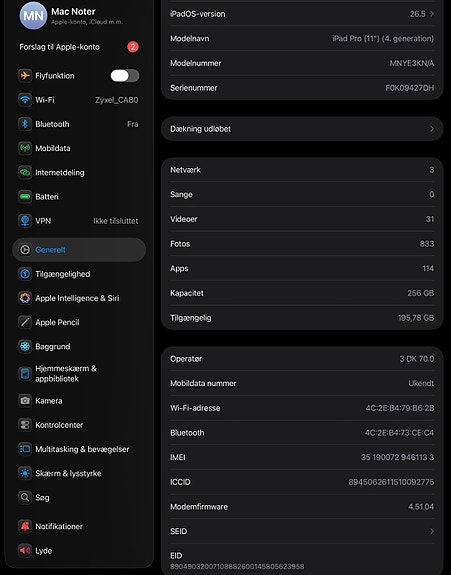This screenshot has width=451, height=575.
Task: Select Generelt in the settings sidebar
Action: coord(79,250)
